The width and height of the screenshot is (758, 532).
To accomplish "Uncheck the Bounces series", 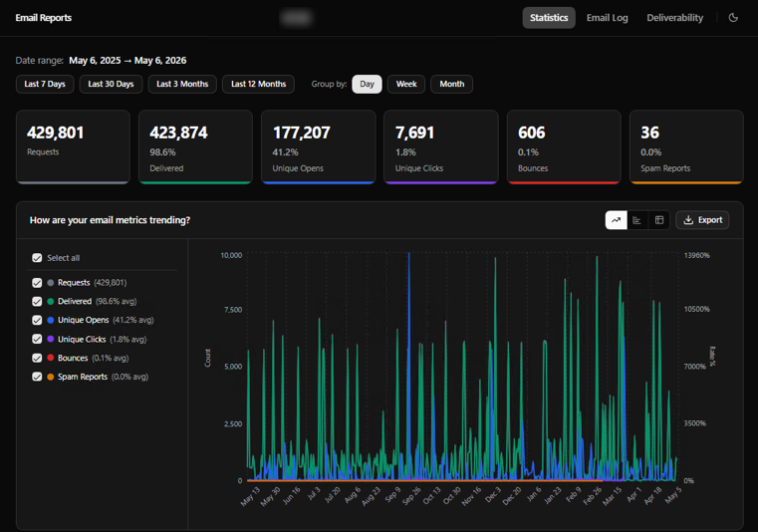I will pyautogui.click(x=37, y=358).
